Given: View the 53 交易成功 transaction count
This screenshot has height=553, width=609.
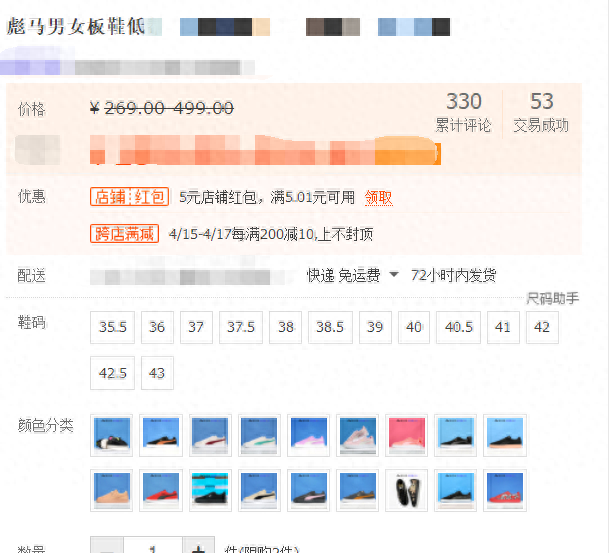Looking at the screenshot, I should coord(541,112).
